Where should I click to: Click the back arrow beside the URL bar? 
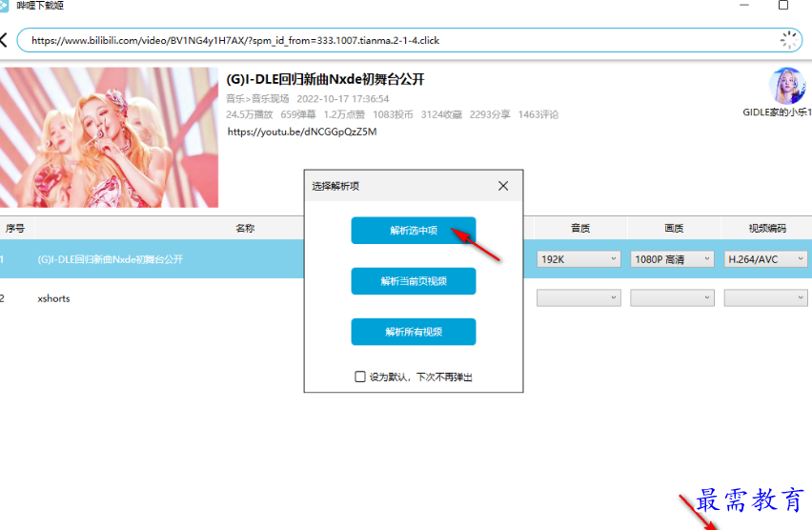(4, 40)
